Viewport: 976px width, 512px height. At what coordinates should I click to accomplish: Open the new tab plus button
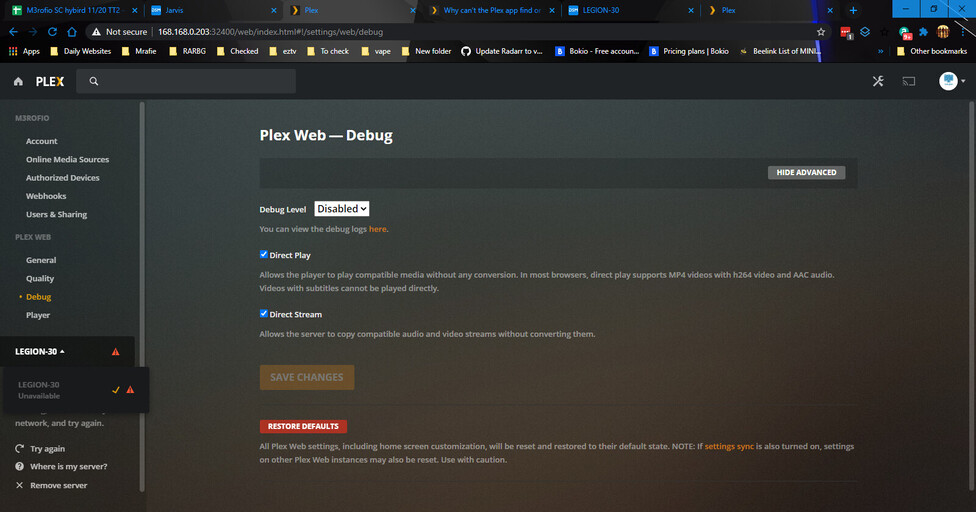tap(853, 11)
